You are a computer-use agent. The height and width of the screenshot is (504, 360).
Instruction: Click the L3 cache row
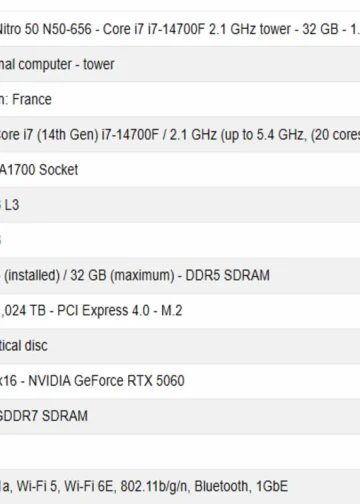pos(180,205)
